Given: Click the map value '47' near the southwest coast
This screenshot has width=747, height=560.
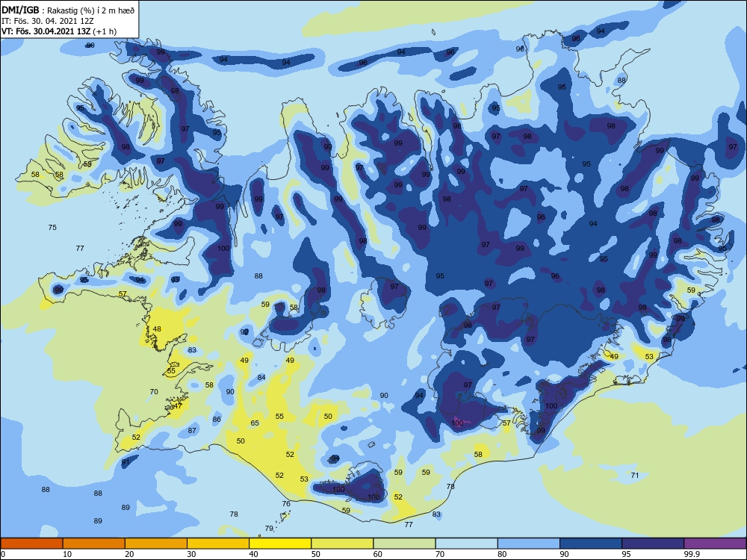Looking at the screenshot, I should (x=178, y=405).
